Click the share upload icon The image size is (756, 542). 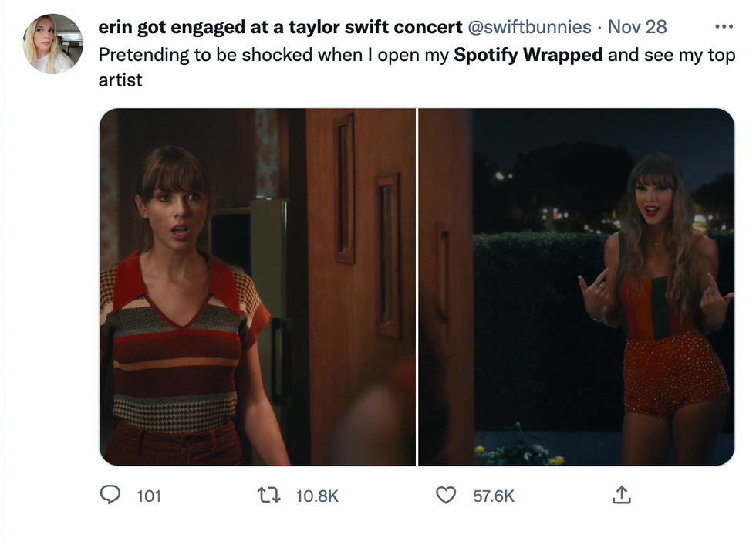621,495
